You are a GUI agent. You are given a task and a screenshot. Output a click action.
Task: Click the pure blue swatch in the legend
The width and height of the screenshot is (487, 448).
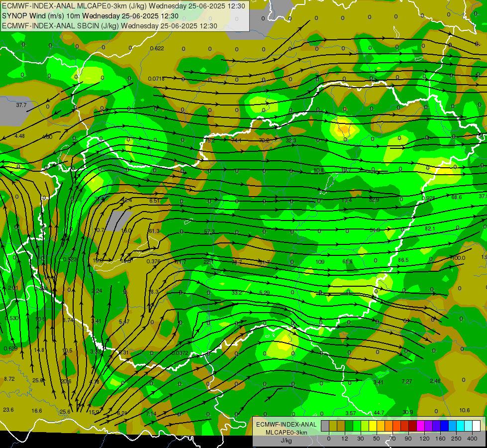tap(445, 426)
